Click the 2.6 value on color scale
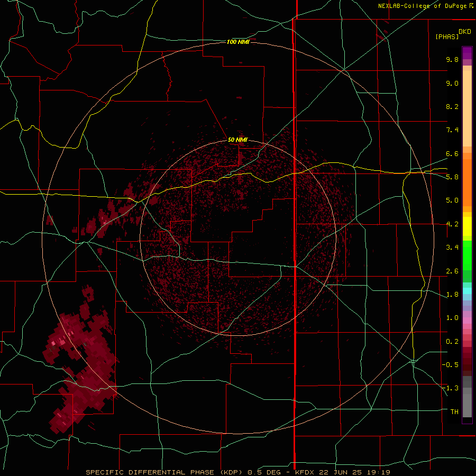 452,271
